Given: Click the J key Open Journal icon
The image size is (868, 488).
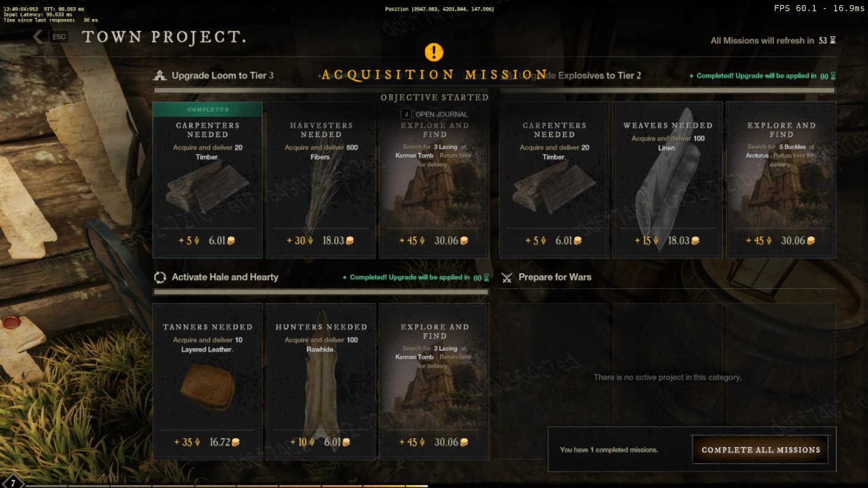Looking at the screenshot, I should (406, 114).
